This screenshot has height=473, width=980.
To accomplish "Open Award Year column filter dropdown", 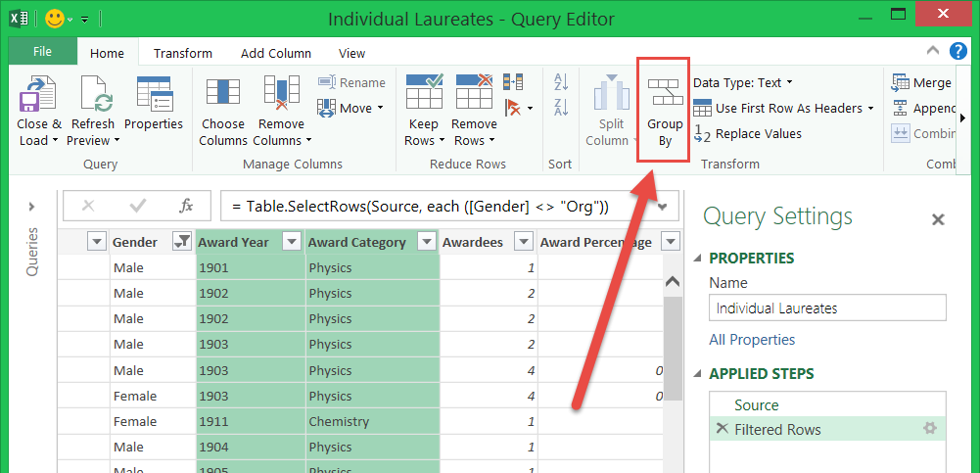I will pos(291,242).
